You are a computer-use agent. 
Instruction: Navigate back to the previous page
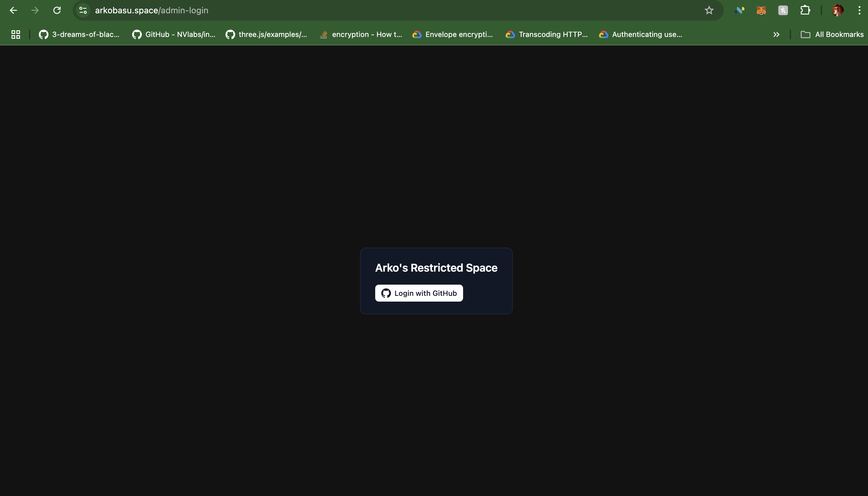tap(13, 10)
